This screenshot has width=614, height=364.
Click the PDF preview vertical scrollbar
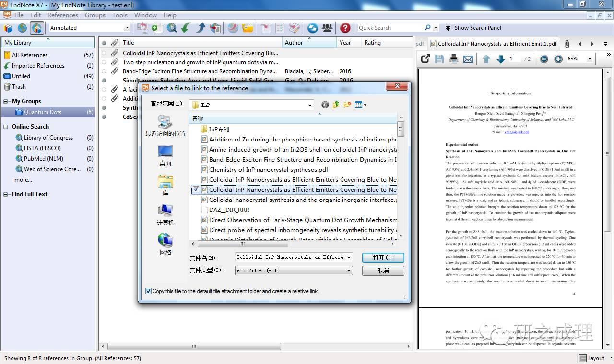(x=607, y=154)
